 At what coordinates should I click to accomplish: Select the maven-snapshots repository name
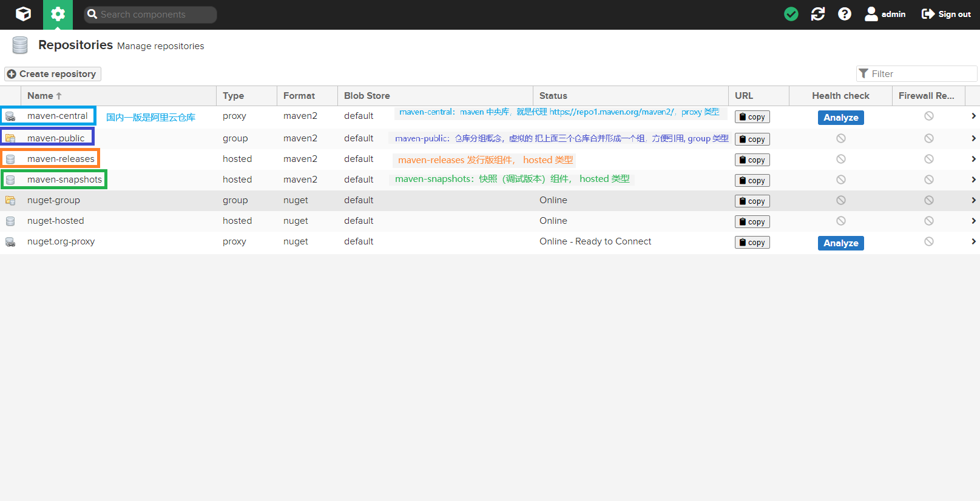coord(64,180)
